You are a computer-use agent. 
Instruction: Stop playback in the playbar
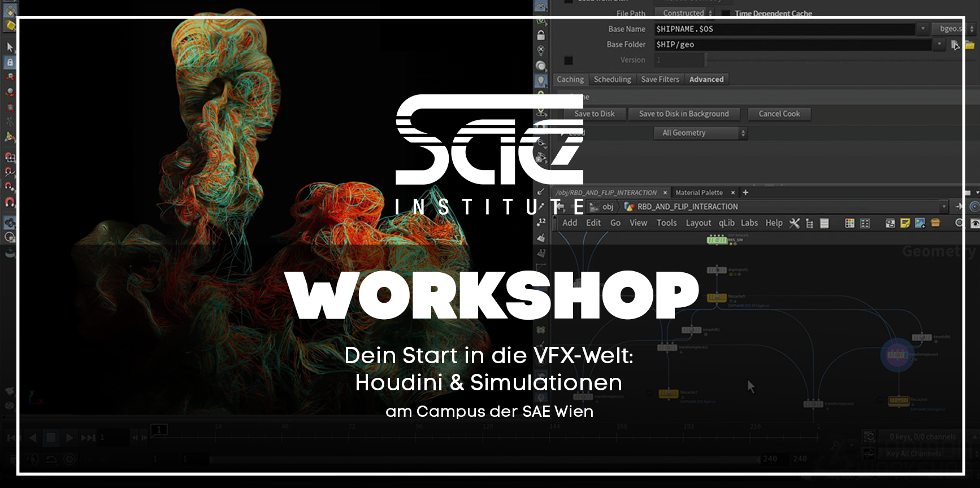pos(51,438)
